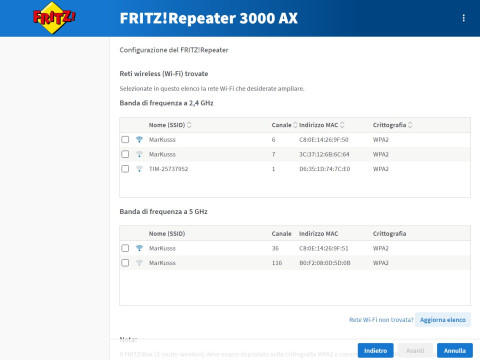Click MAC address B0:F2:08:0D:5D:0B

(325, 263)
